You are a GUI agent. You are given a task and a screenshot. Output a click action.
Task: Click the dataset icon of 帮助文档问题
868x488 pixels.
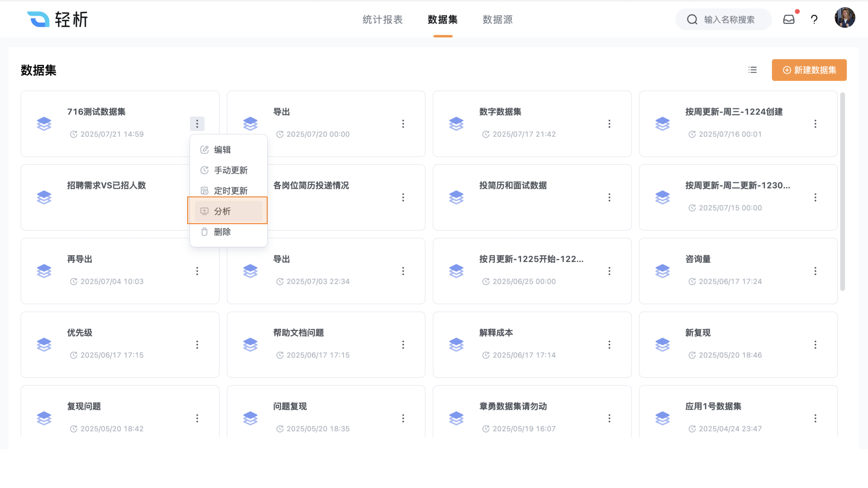click(250, 345)
